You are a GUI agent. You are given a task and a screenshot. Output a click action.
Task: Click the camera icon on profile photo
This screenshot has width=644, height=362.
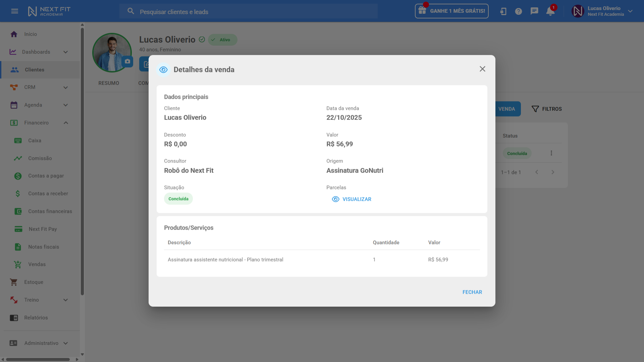click(127, 61)
